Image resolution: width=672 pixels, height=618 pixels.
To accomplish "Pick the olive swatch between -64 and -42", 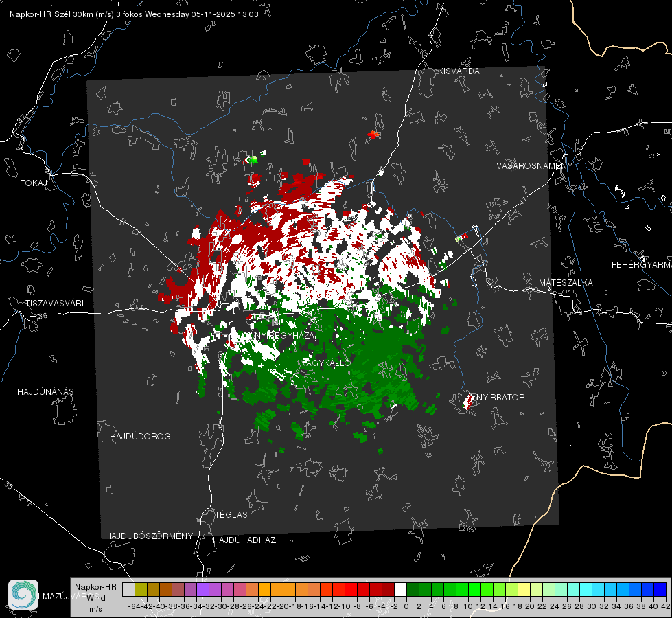I will [141, 590].
